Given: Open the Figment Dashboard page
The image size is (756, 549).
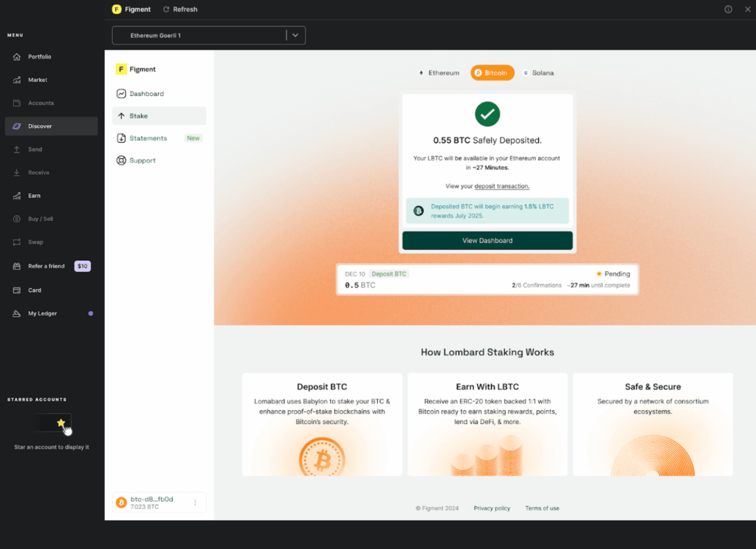Looking at the screenshot, I should [147, 94].
